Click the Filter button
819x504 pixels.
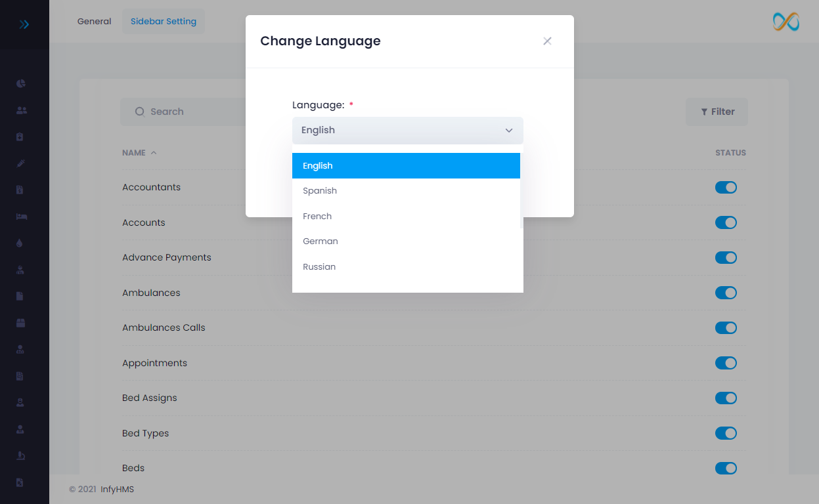pos(717,112)
